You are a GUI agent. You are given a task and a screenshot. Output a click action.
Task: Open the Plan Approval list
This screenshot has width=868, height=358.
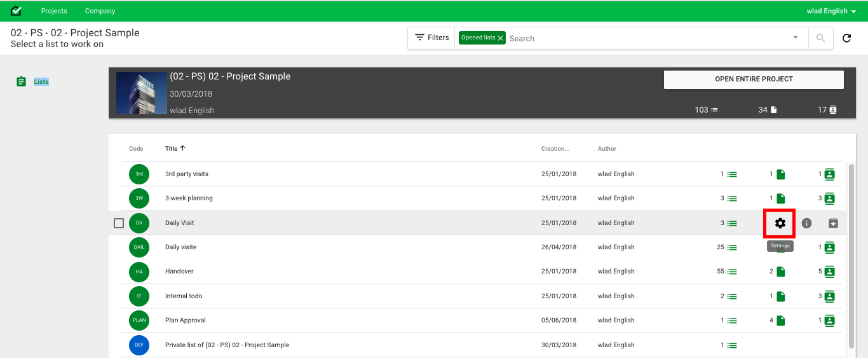[x=186, y=320]
